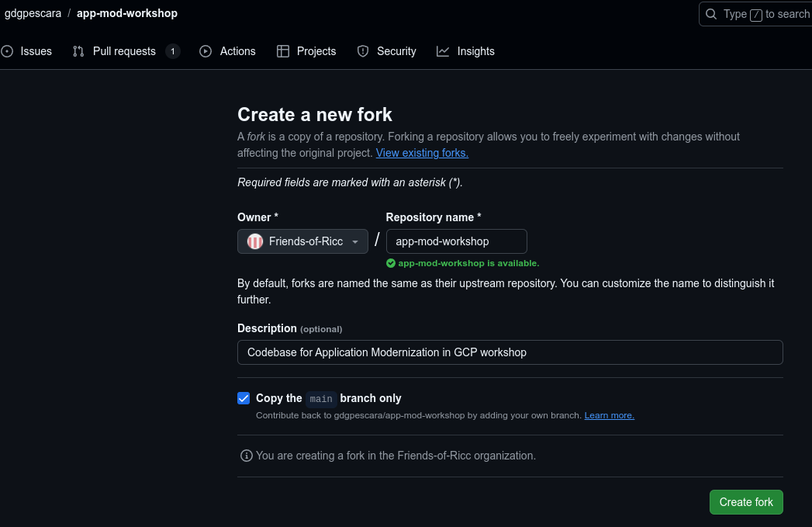Viewport: 812px width, 527px height.
Task: Click the Security shield icon
Action: click(x=363, y=51)
